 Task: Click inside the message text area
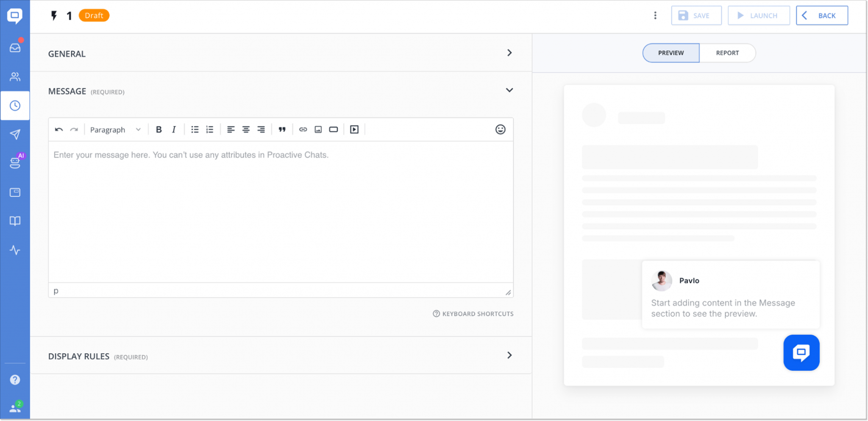281,212
